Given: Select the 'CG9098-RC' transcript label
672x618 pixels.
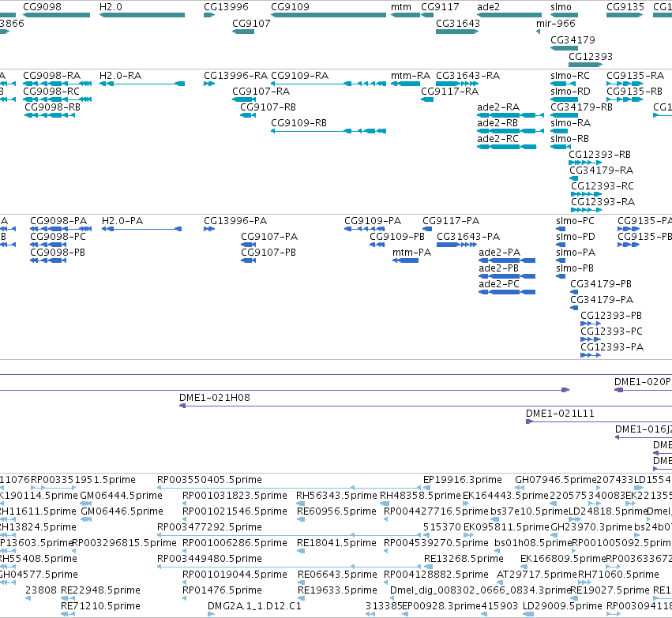Looking at the screenshot, I should pyautogui.click(x=51, y=92).
